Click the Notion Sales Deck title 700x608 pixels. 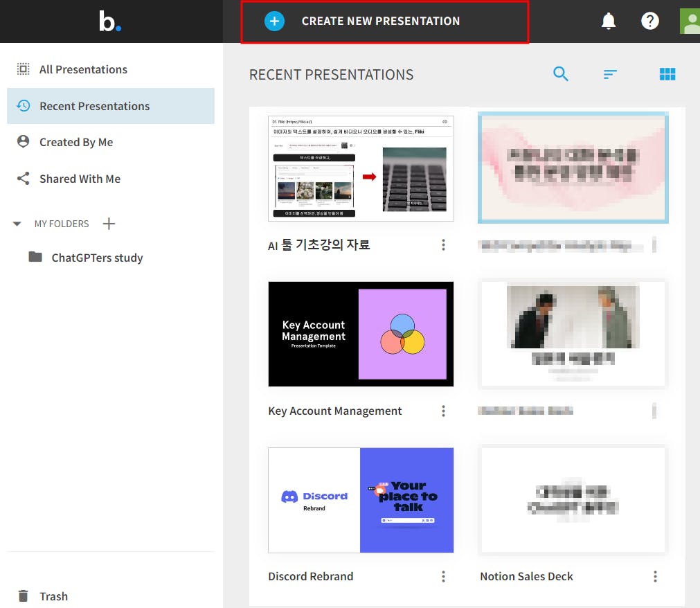526,576
